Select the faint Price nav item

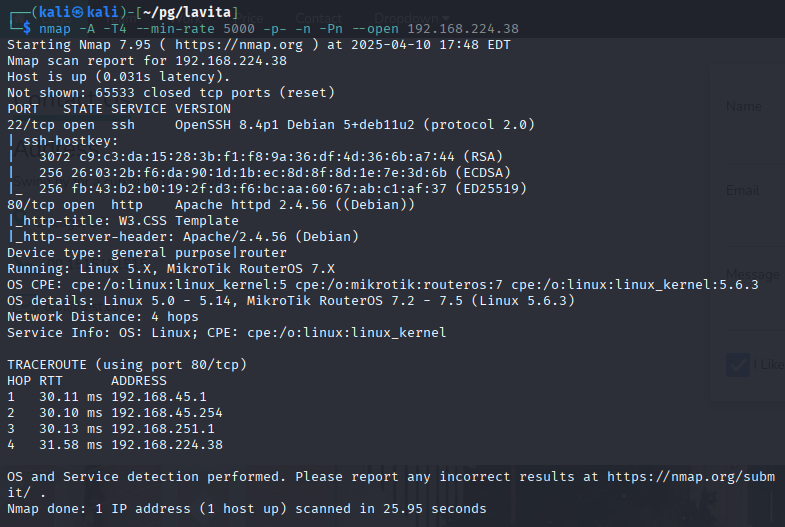pos(249,19)
